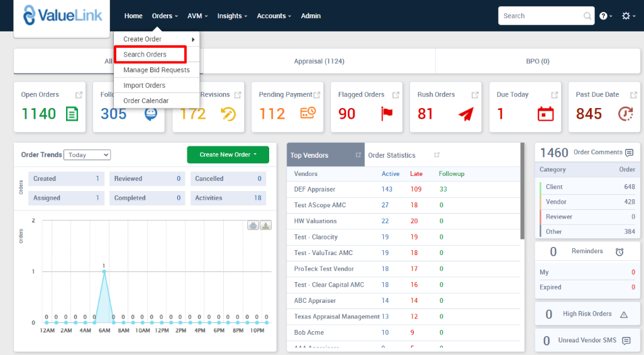Open the Order Trends Today dropdown

[87, 155]
